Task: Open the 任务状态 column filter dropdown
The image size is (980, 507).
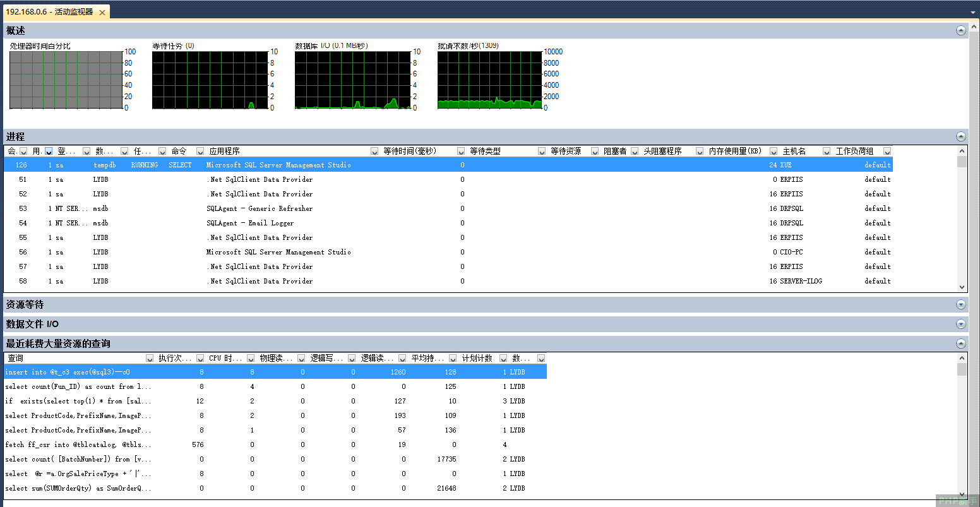Action: click(162, 152)
